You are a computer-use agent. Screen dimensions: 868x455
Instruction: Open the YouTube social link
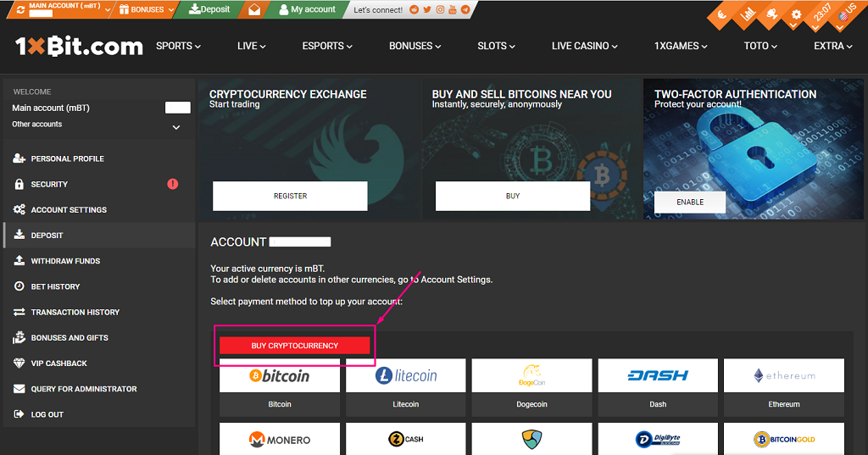[x=453, y=9]
